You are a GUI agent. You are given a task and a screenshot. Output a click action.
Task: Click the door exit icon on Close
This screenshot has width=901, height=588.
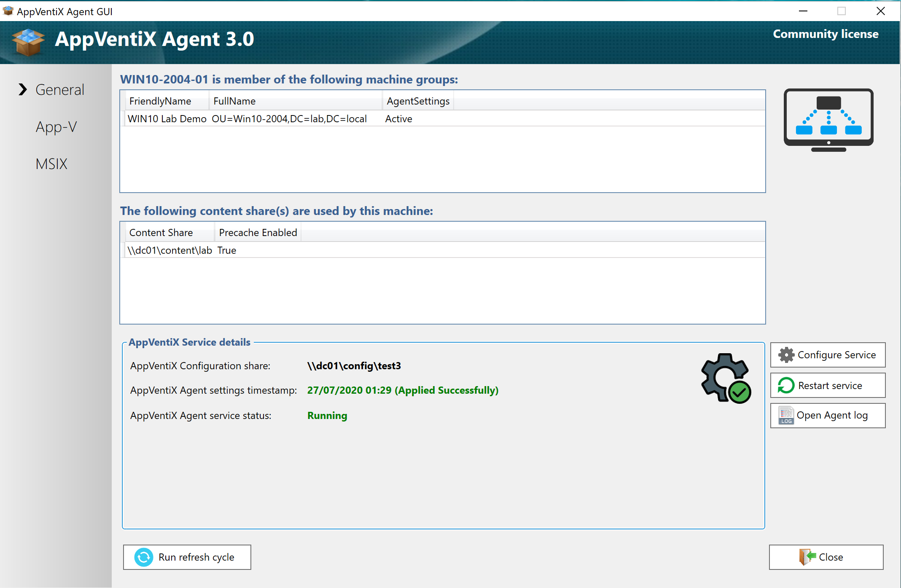point(807,557)
